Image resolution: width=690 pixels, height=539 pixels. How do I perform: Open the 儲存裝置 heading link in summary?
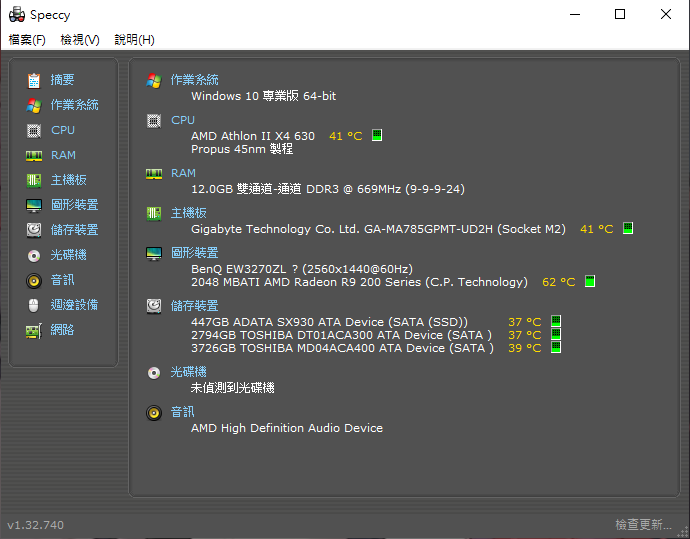195,306
